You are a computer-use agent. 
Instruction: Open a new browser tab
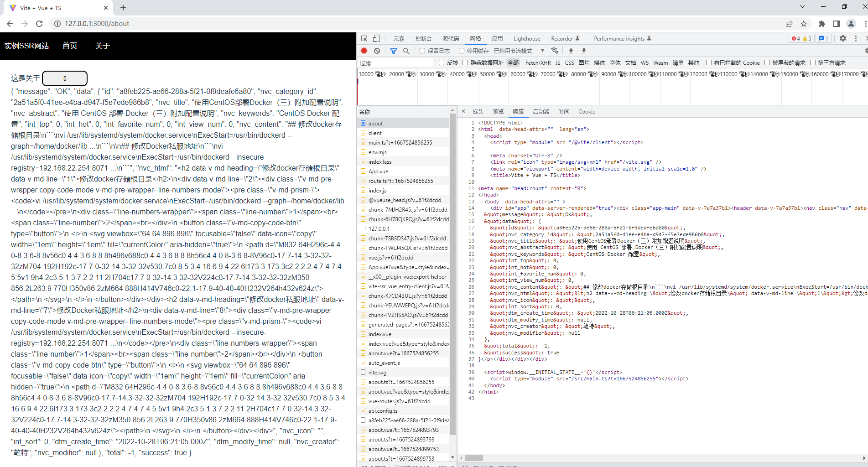click(x=123, y=8)
